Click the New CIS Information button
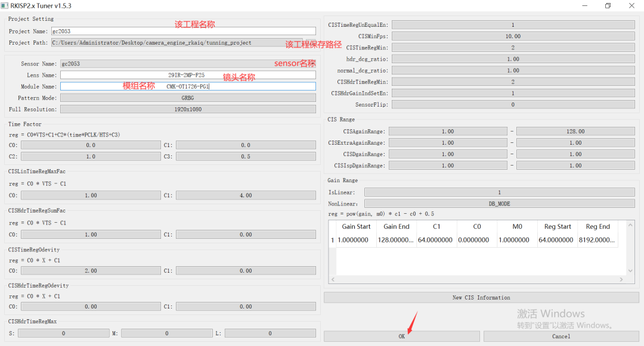This screenshot has height=346, width=644. (481, 297)
